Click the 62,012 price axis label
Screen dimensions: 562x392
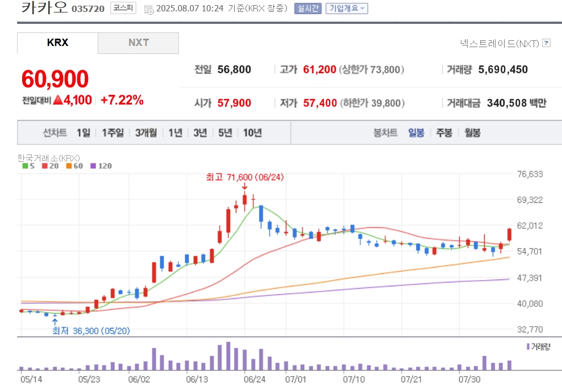click(x=530, y=226)
